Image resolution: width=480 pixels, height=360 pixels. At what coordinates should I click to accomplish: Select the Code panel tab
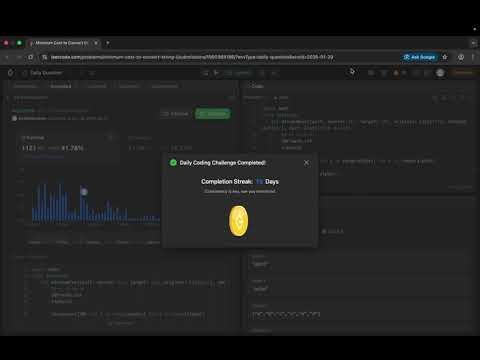point(257,86)
